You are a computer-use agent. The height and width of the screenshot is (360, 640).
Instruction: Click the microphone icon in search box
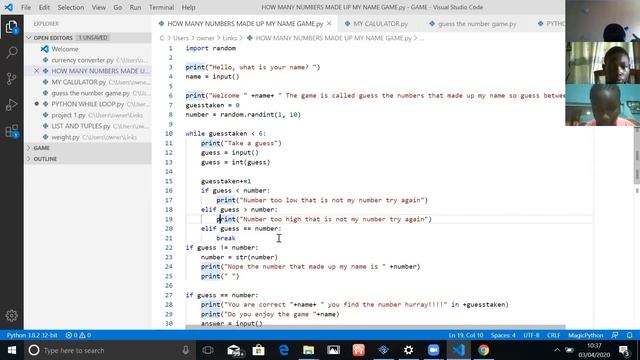tap(186, 350)
